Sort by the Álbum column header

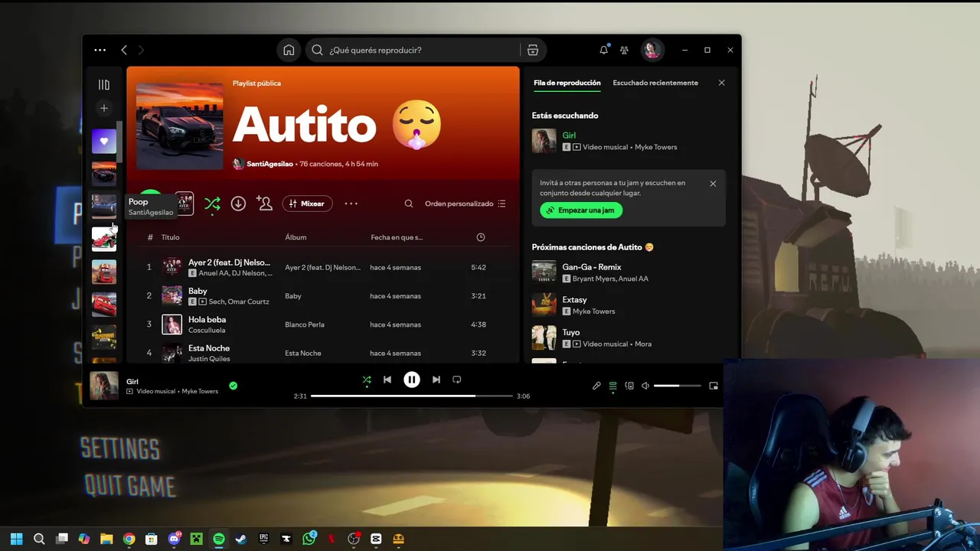(296, 237)
